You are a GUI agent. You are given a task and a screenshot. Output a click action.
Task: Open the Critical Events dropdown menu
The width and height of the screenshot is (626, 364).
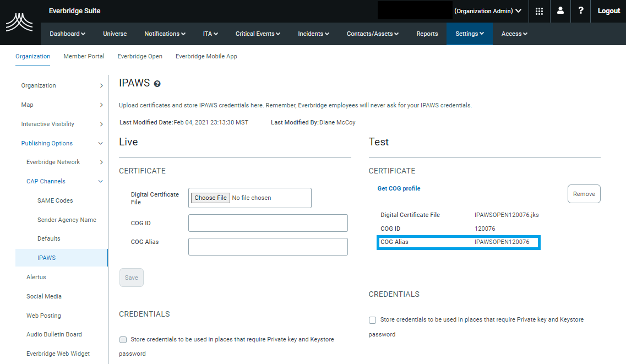[x=258, y=34]
